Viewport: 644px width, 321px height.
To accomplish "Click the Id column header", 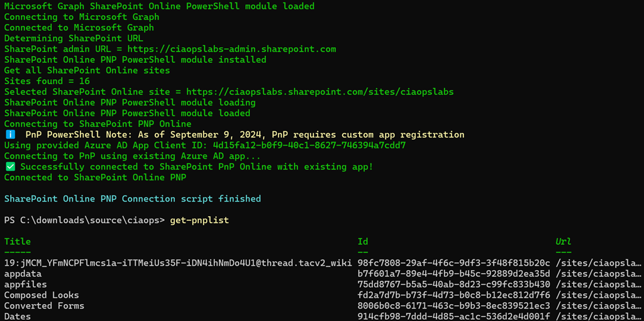I will (363, 242).
